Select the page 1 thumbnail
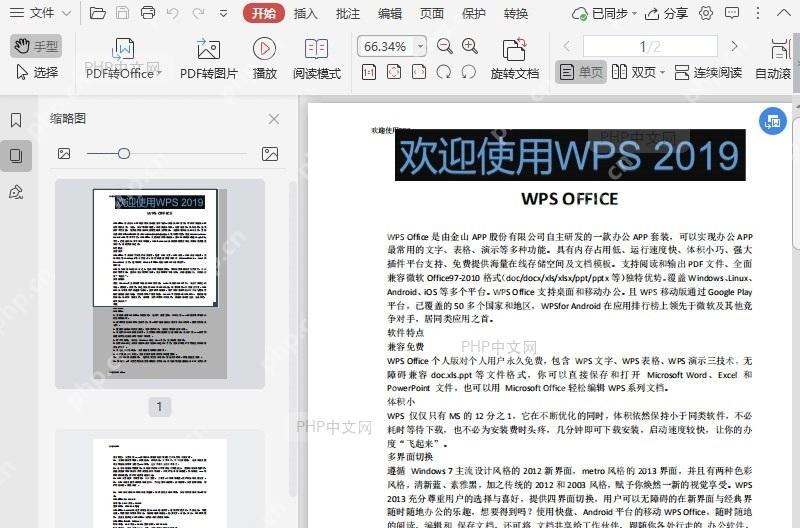The image size is (800, 528). click(160, 283)
